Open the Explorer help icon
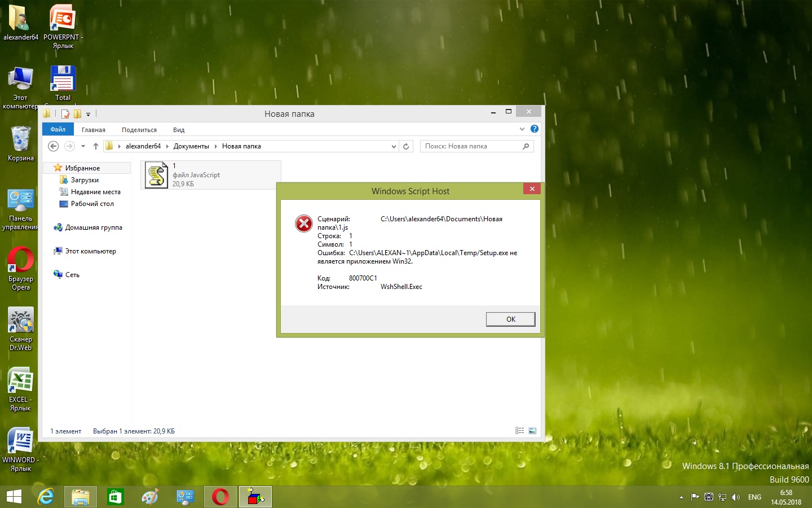Image resolution: width=812 pixels, height=508 pixels. click(535, 129)
